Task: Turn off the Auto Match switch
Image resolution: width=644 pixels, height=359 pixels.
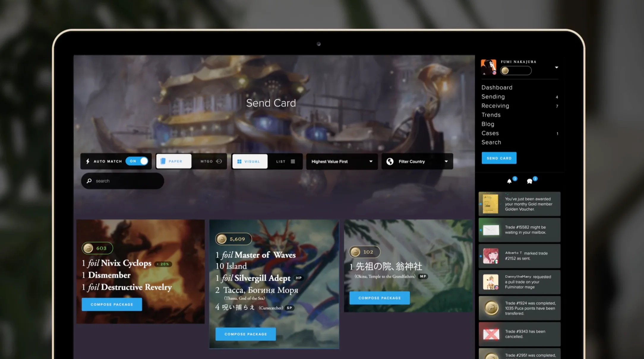Action: tap(137, 161)
